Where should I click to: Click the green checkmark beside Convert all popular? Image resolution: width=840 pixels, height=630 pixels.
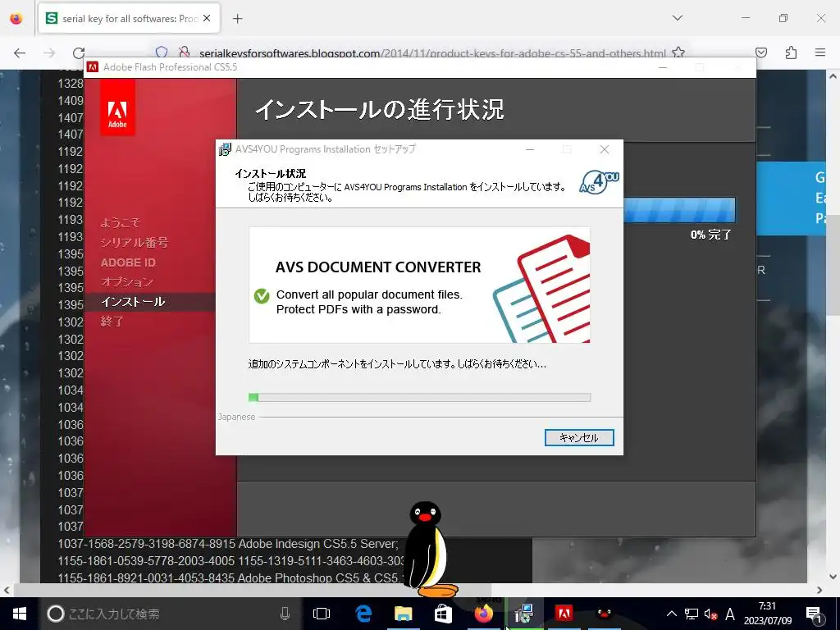tap(262, 295)
